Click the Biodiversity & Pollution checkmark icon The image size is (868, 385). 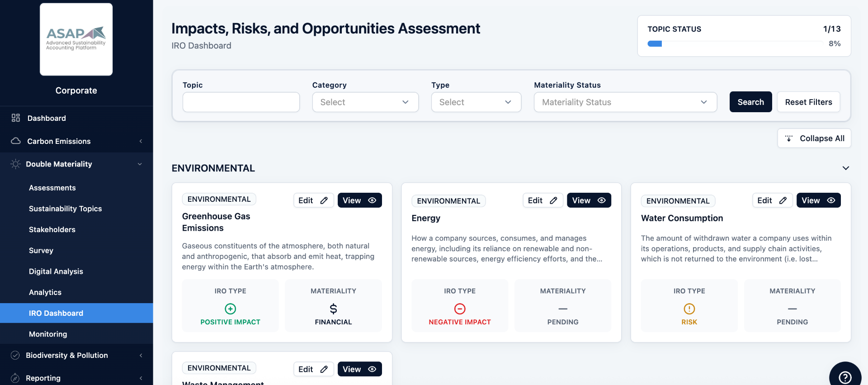15,355
